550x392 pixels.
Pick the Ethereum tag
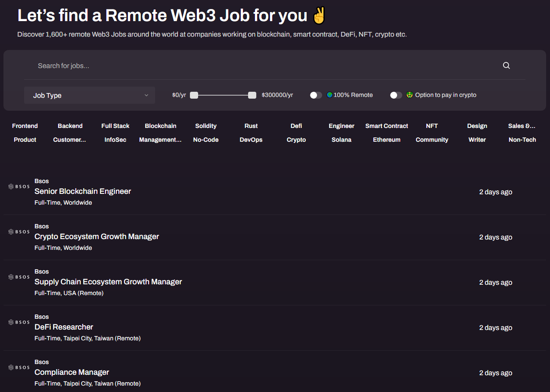click(x=387, y=140)
